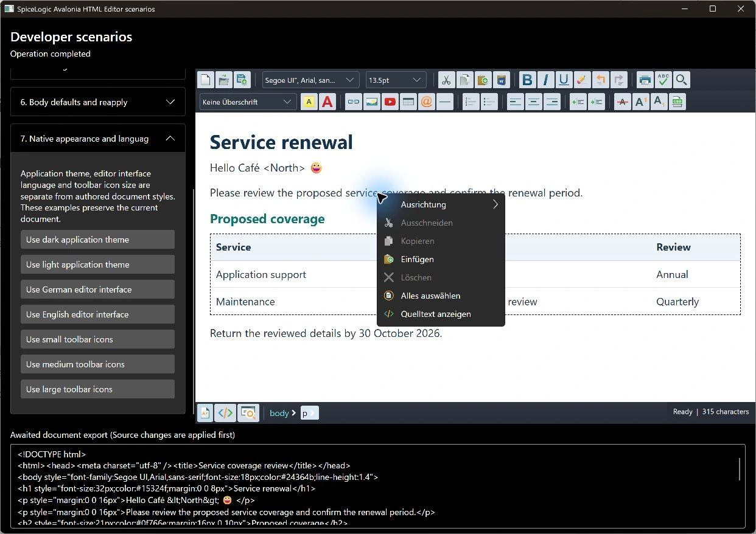Click the p breadcrumb tag

(x=309, y=413)
